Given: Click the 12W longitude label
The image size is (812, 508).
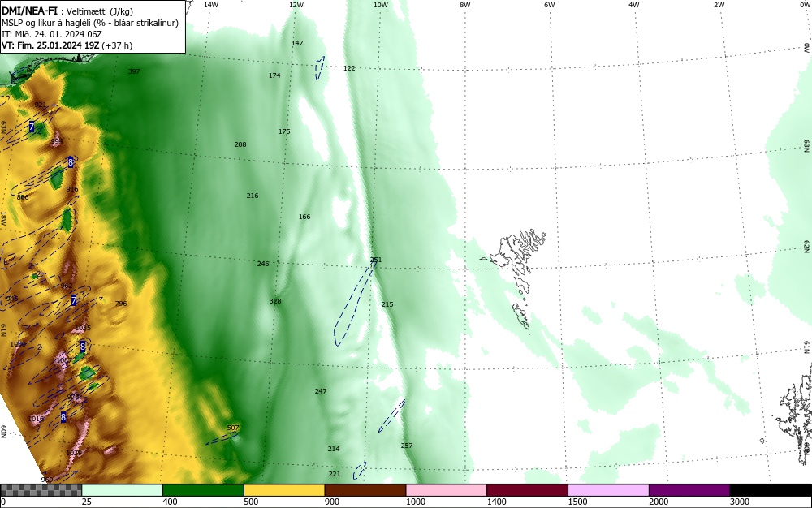Looking at the screenshot, I should click(296, 5).
